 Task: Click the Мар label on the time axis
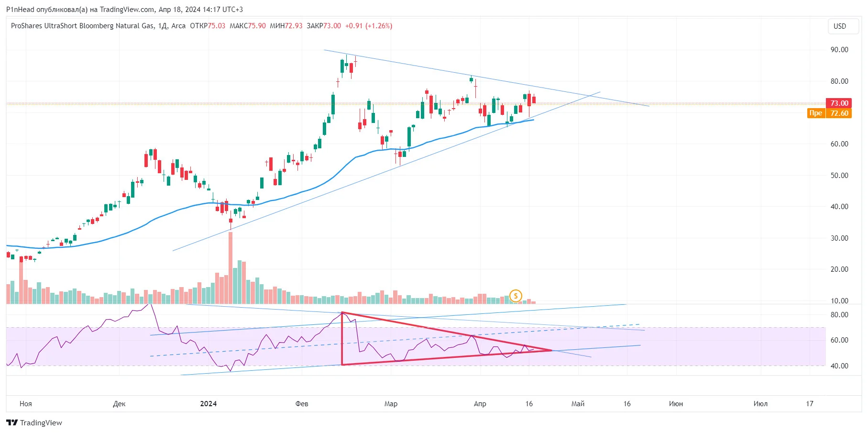(391, 404)
